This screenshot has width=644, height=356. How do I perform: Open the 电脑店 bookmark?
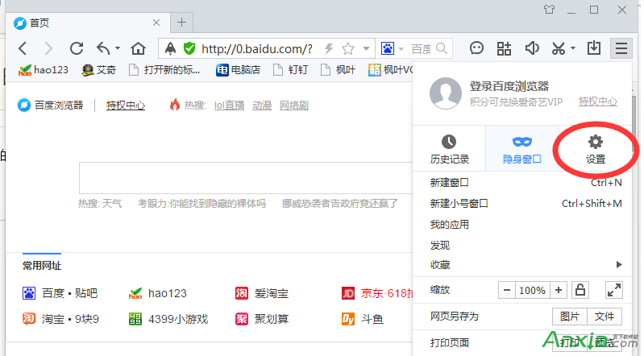[x=239, y=70]
